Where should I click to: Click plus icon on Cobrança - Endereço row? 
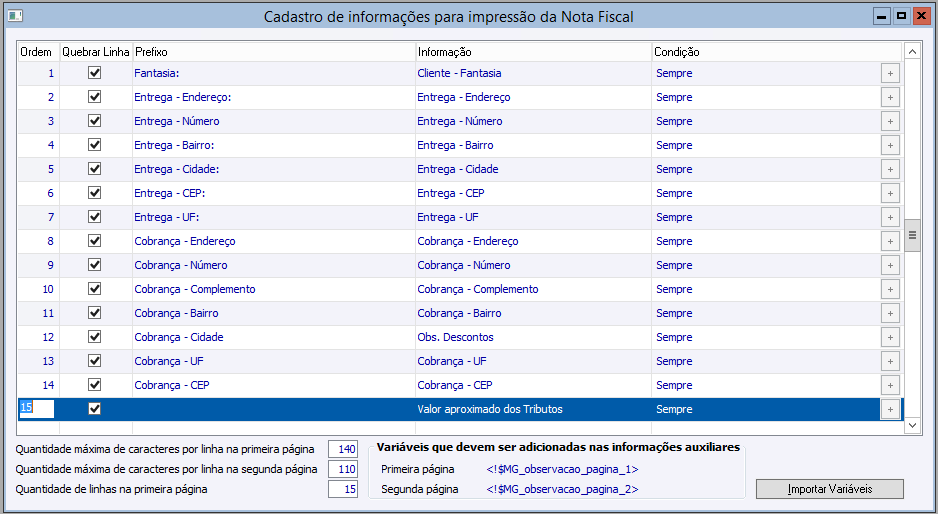click(890, 241)
